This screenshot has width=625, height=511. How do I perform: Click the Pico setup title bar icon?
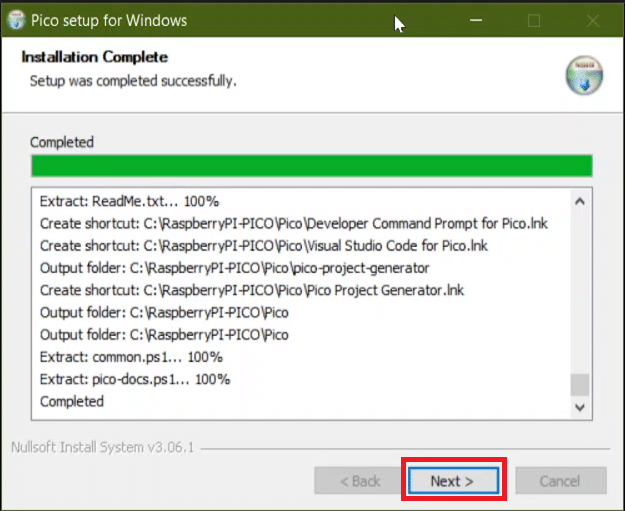pyautogui.click(x=16, y=20)
